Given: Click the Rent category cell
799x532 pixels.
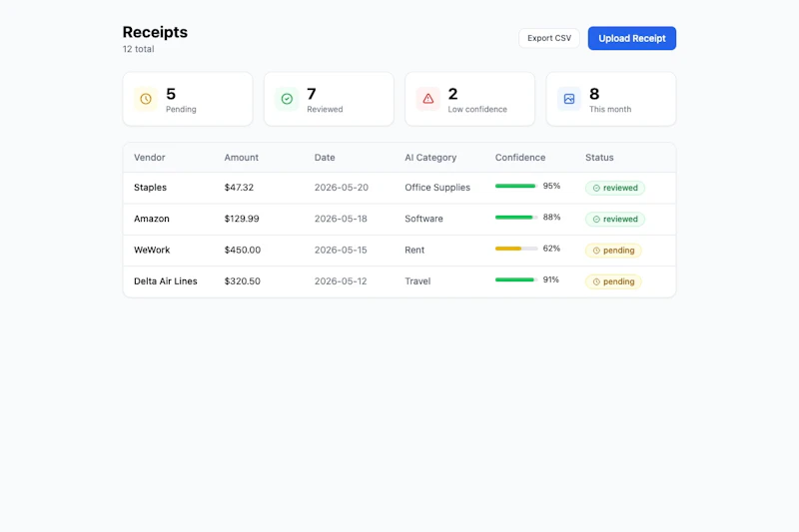Looking at the screenshot, I should [414, 250].
